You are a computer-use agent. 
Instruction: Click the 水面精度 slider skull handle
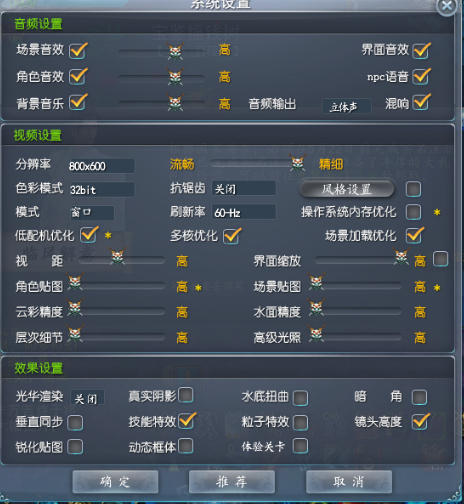pos(316,308)
